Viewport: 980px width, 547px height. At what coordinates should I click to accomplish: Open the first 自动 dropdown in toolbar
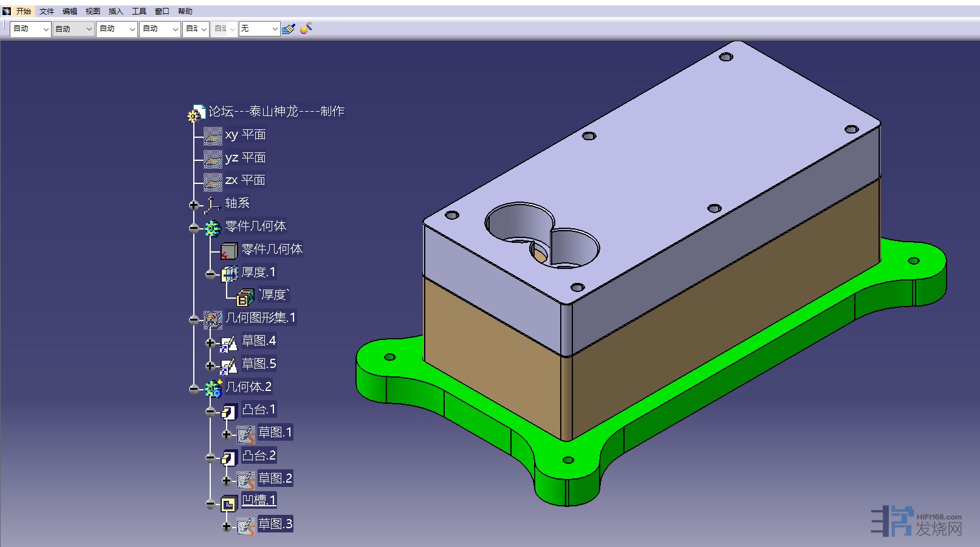pyautogui.click(x=30, y=29)
